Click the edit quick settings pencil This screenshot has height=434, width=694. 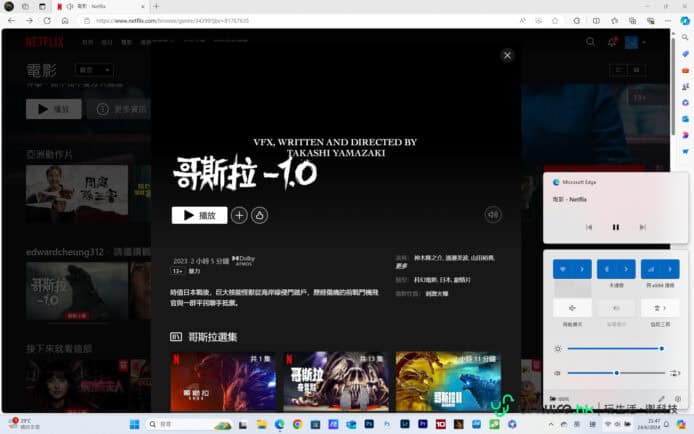661,399
